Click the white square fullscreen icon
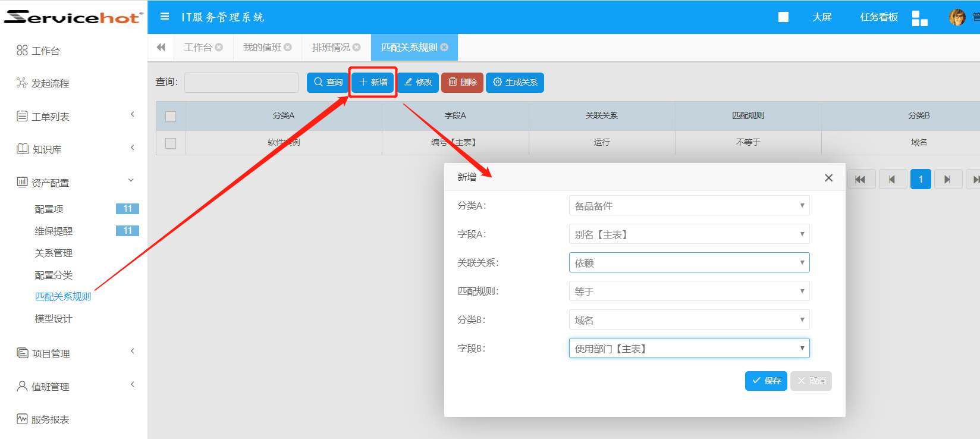 coord(783,17)
